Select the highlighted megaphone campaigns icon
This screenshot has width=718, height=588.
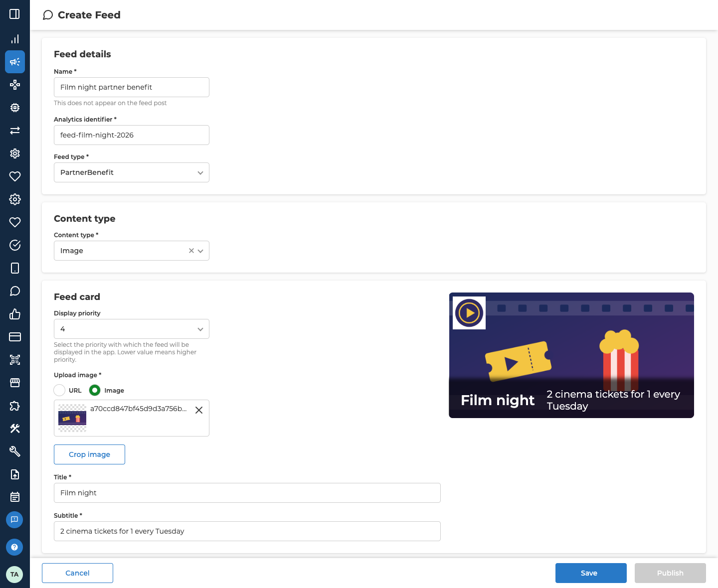[15, 62]
